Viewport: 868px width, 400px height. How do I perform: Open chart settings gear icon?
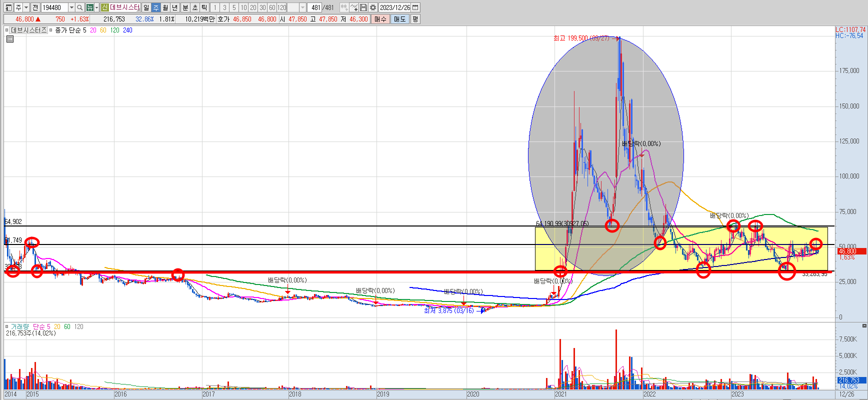[x=373, y=7]
